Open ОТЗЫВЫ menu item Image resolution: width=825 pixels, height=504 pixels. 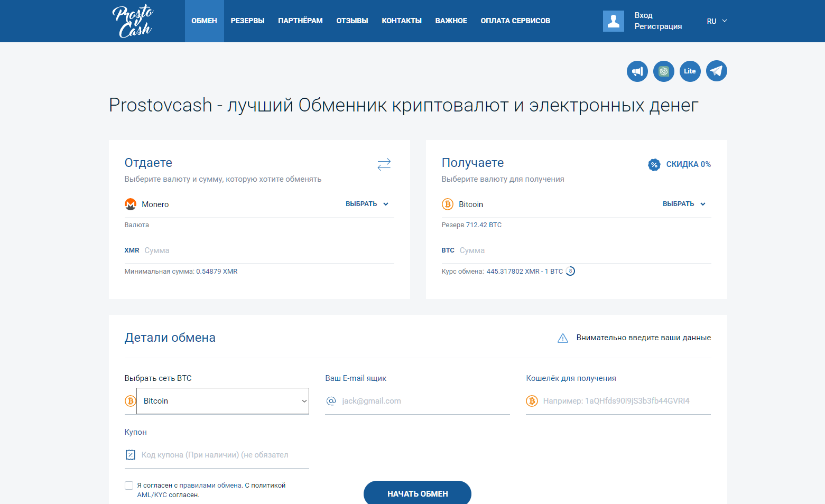[352, 21]
